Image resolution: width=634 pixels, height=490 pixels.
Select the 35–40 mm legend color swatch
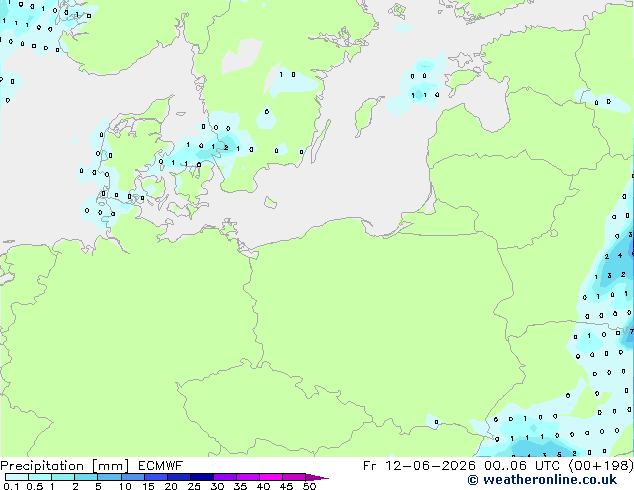point(248,477)
